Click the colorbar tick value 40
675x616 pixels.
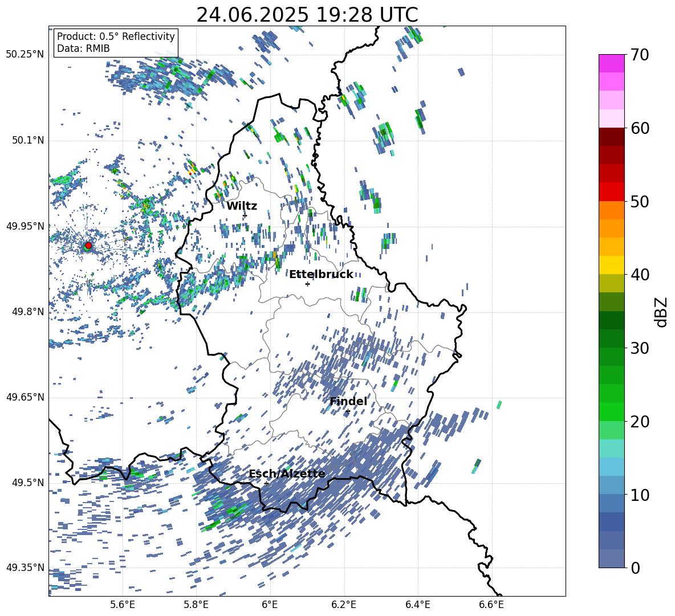640,275
